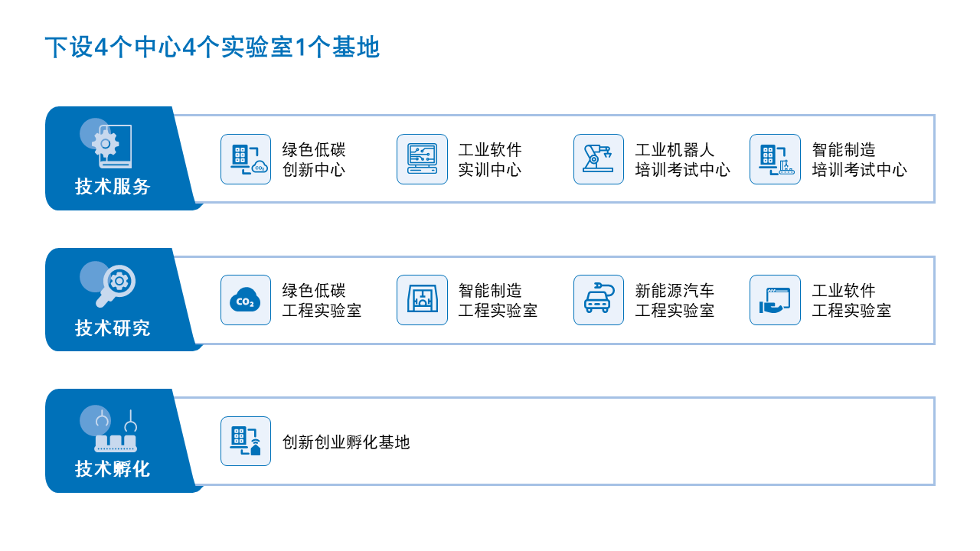Select the computer monitor icon for 工业软件实训中心
This screenshot has width=980, height=551.
coord(422,159)
